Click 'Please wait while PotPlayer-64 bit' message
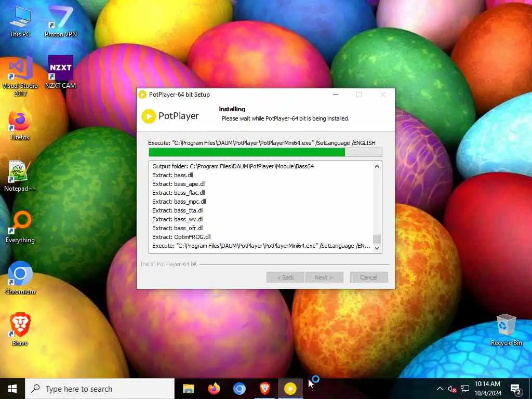This screenshot has height=399, width=532. pos(285,118)
